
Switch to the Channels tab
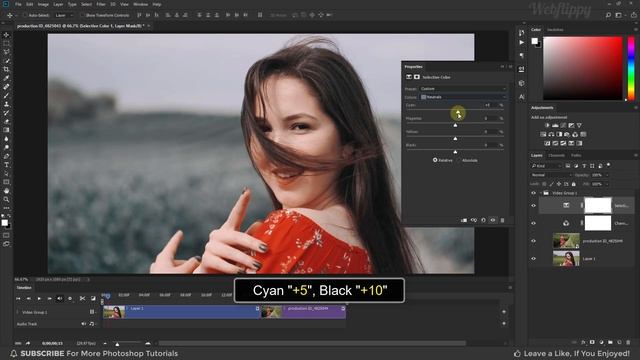click(x=556, y=156)
